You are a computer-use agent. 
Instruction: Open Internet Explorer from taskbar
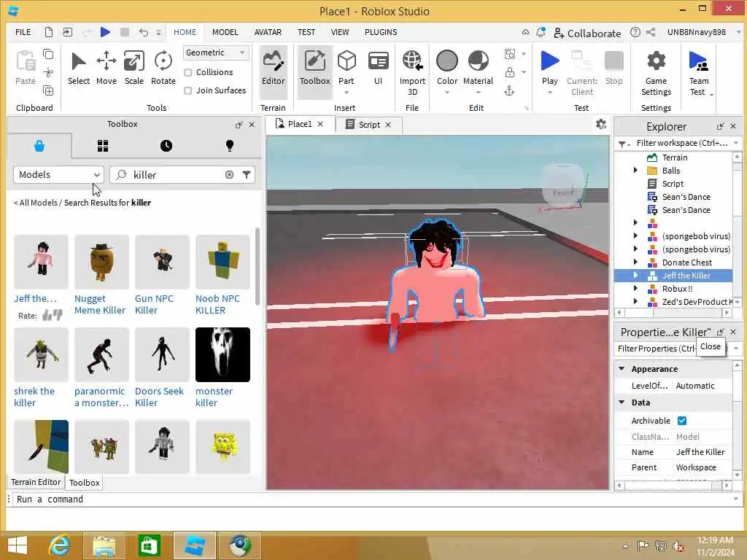pyautogui.click(x=59, y=545)
